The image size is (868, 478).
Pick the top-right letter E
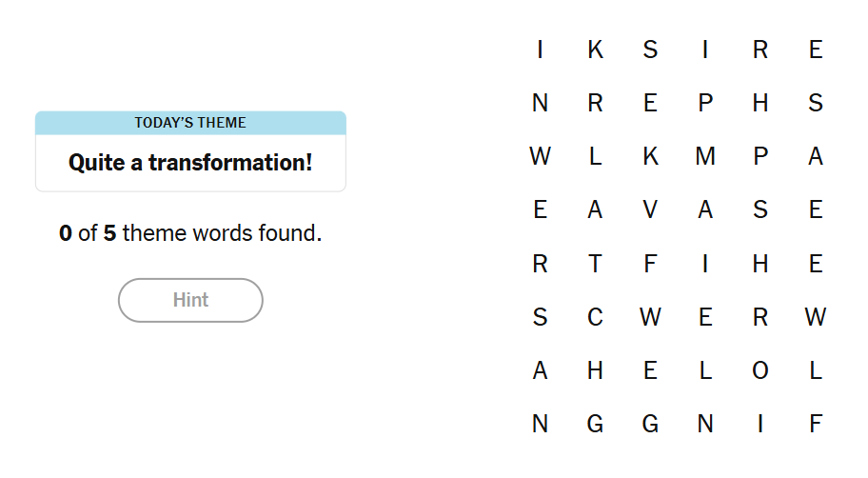coord(816,50)
